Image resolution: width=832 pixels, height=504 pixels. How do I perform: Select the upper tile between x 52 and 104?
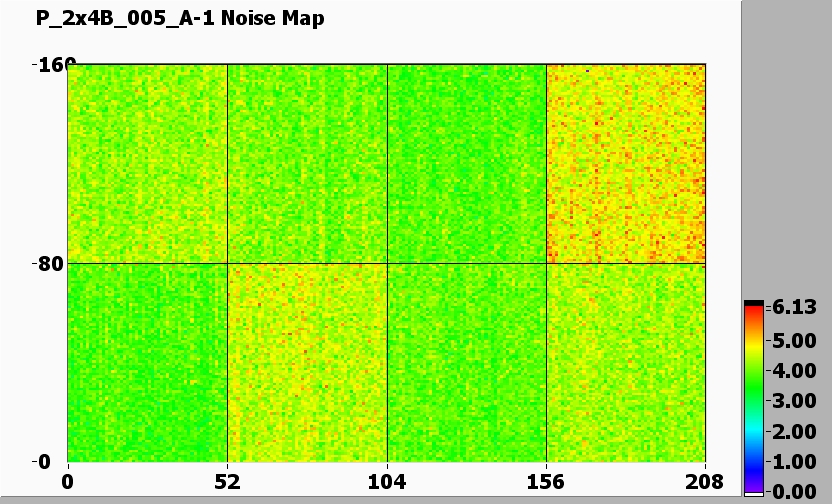(307, 164)
